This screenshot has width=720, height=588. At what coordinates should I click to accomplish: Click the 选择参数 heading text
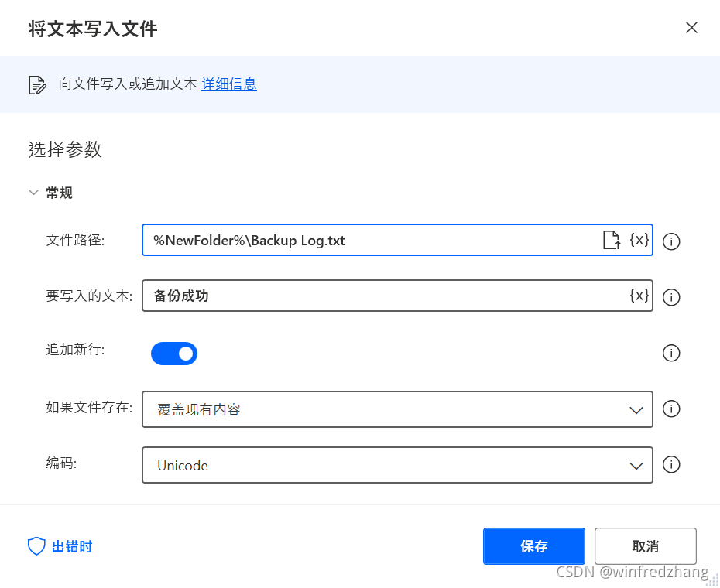tap(65, 149)
